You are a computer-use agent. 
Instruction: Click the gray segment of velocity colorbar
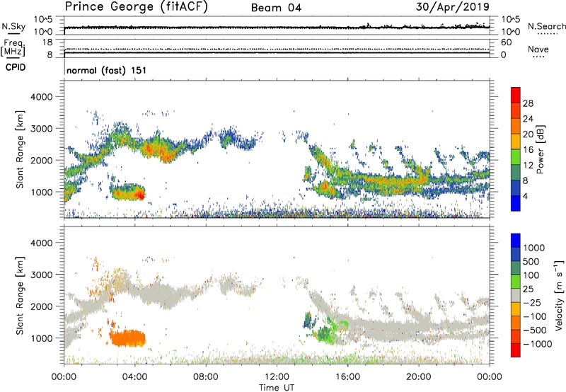(516, 296)
